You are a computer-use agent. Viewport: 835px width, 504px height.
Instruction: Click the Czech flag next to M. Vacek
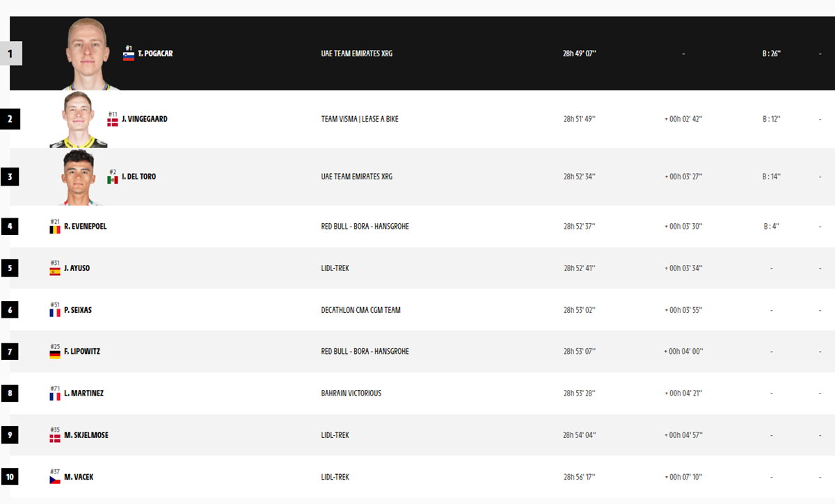click(x=54, y=480)
